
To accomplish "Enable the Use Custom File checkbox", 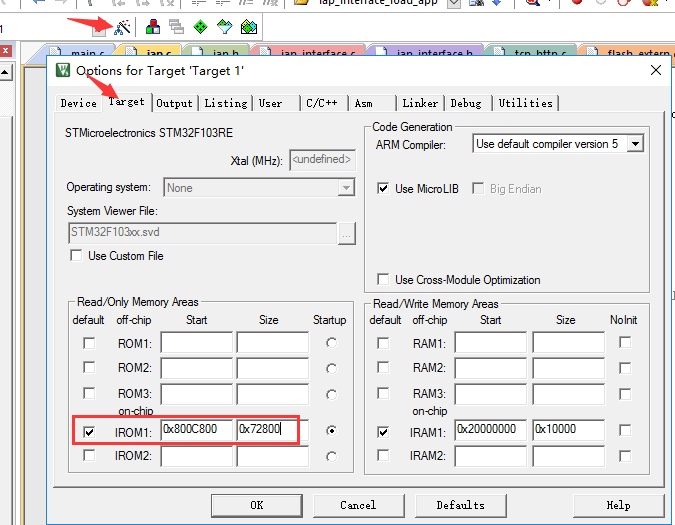I will (x=76, y=256).
